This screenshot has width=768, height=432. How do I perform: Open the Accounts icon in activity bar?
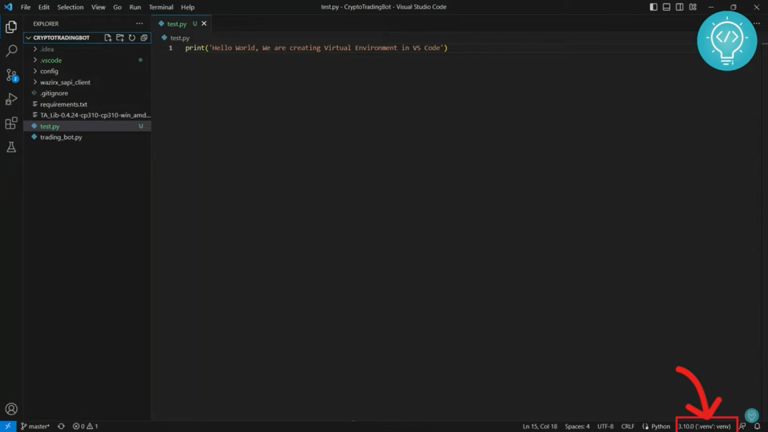(x=11, y=408)
